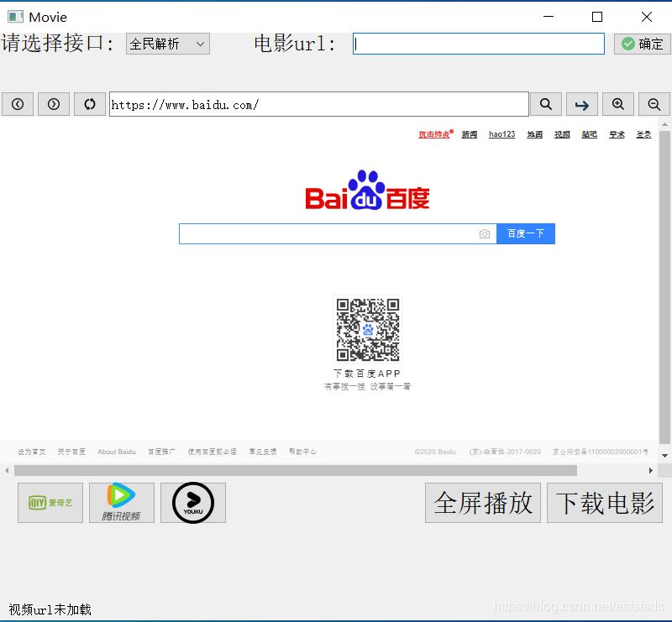Click the Movie window title icon

[15, 17]
